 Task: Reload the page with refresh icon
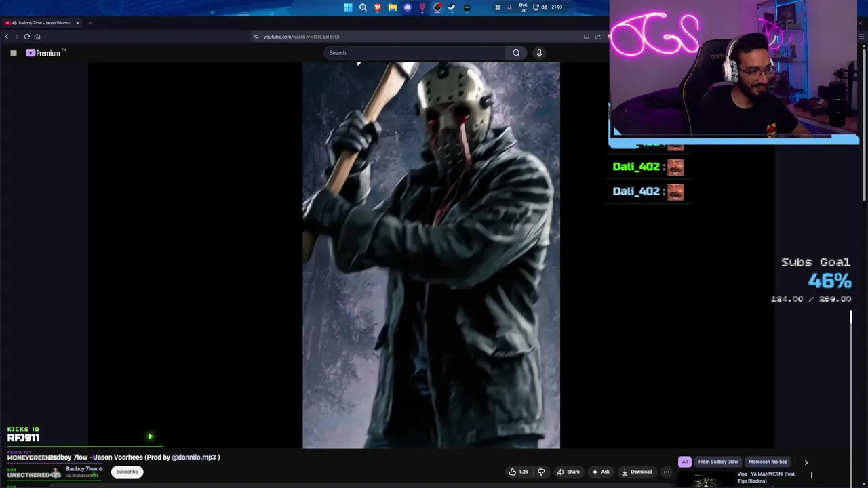coord(27,37)
